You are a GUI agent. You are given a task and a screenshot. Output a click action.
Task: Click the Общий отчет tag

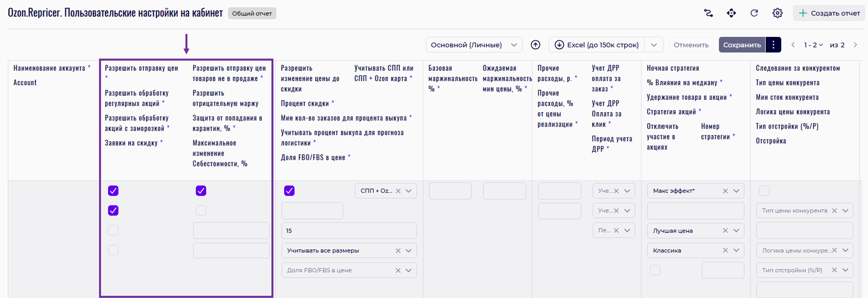(252, 13)
